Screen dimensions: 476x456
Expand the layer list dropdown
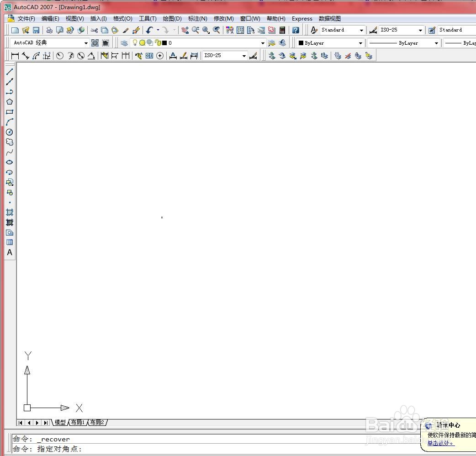pos(263,43)
